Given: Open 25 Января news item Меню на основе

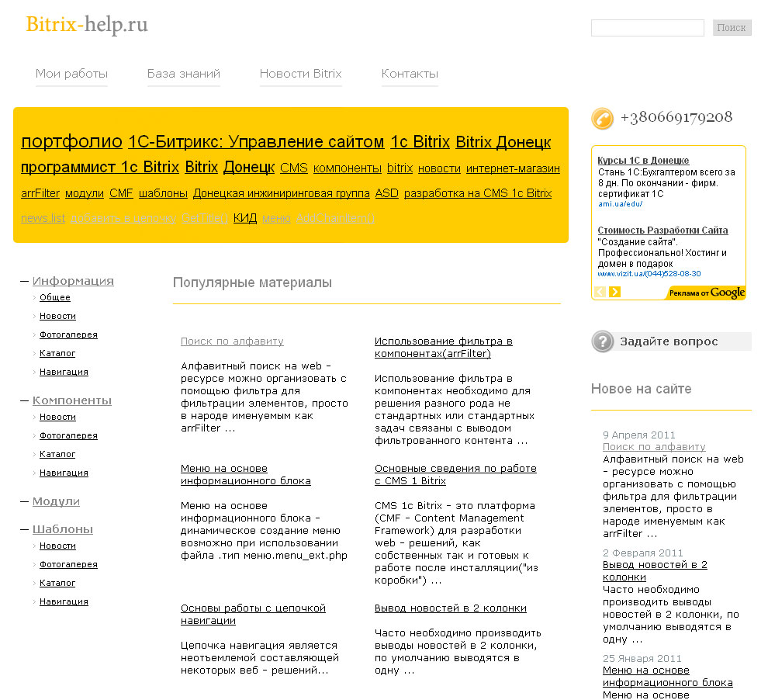Looking at the screenshot, I should point(668,677).
